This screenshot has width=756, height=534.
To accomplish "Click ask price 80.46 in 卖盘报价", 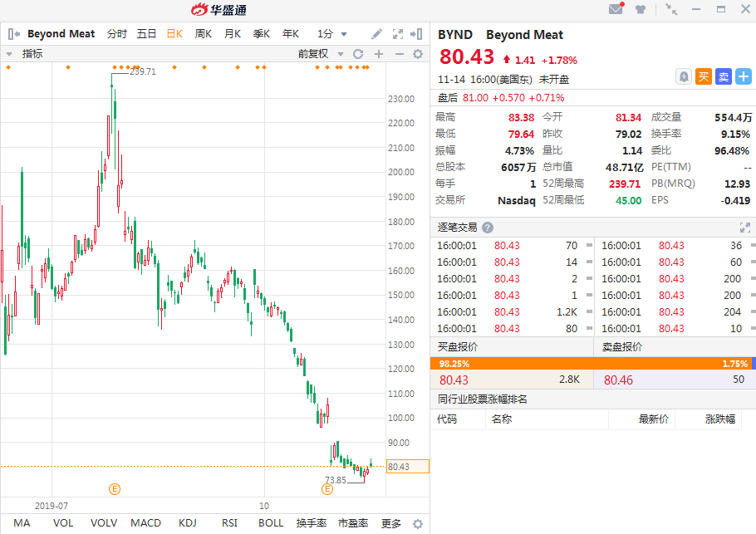I will point(619,380).
